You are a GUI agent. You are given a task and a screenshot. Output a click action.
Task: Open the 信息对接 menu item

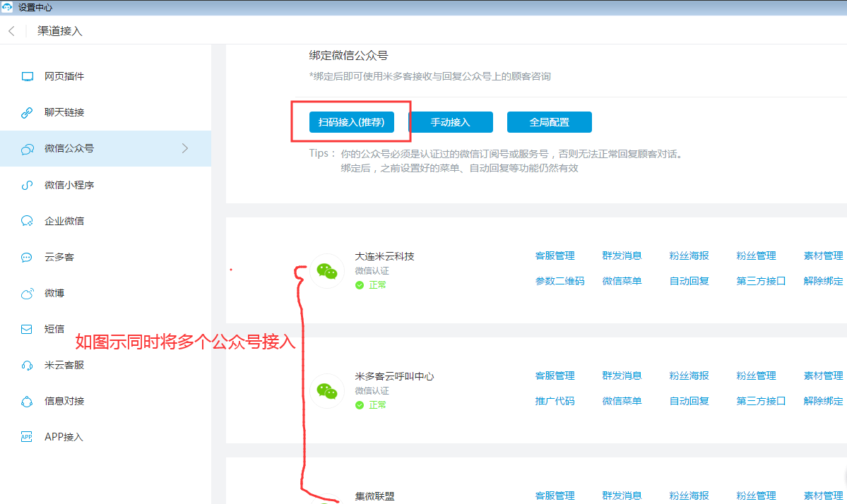[64, 401]
